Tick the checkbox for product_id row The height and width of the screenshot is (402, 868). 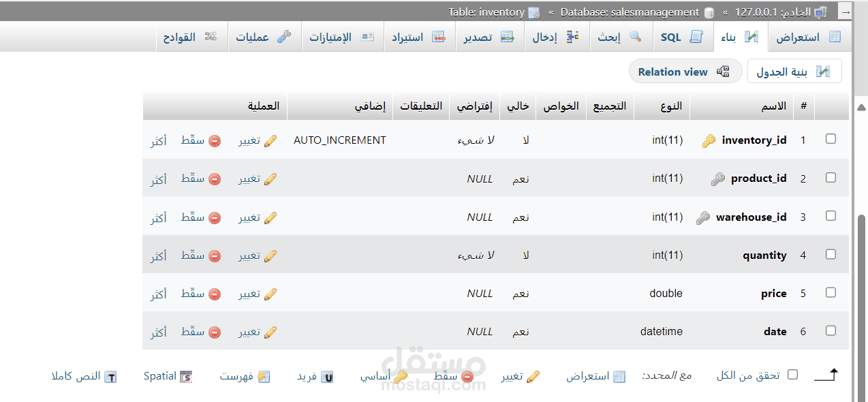tap(831, 177)
